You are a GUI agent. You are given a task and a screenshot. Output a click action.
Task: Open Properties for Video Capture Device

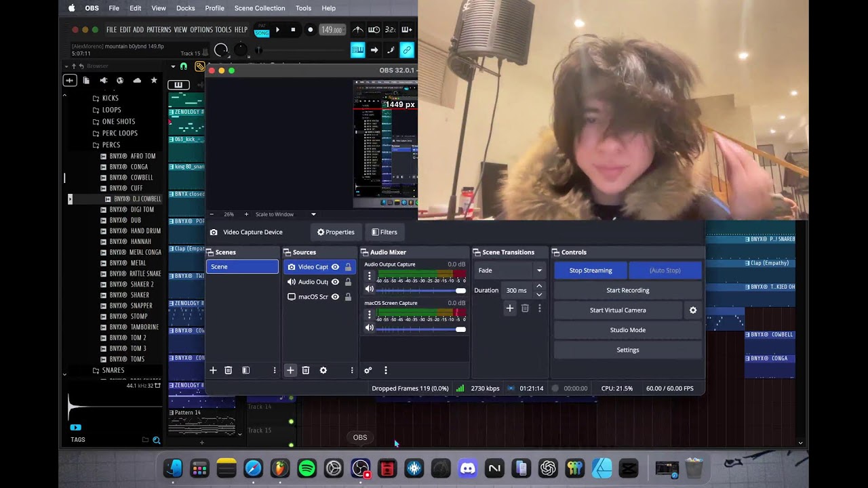point(336,232)
